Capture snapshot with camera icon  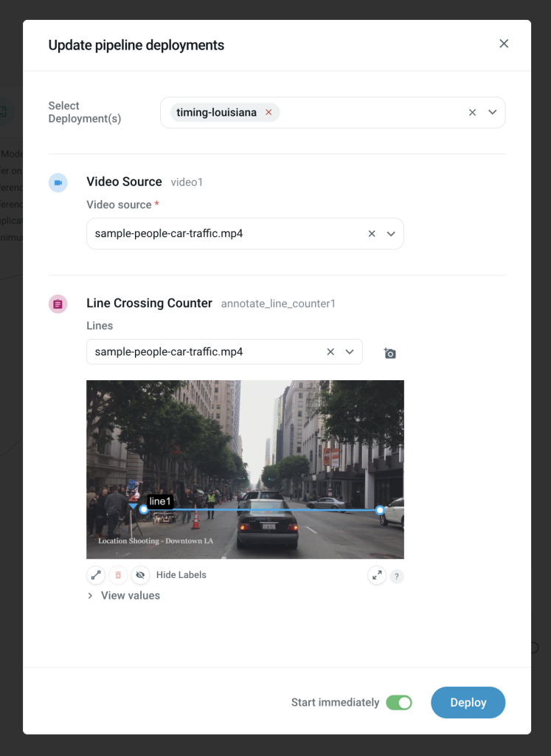click(x=389, y=354)
